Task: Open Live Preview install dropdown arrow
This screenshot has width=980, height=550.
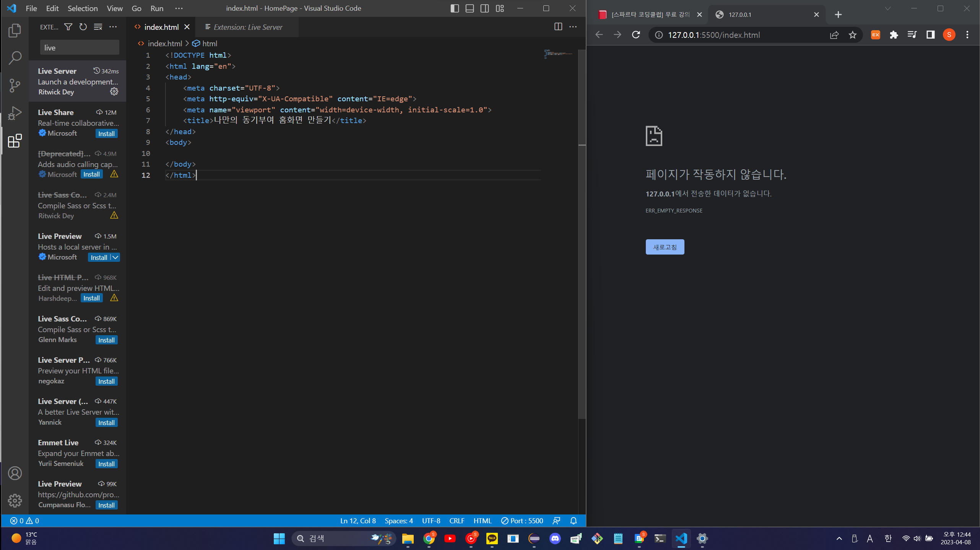Action: pyautogui.click(x=115, y=258)
